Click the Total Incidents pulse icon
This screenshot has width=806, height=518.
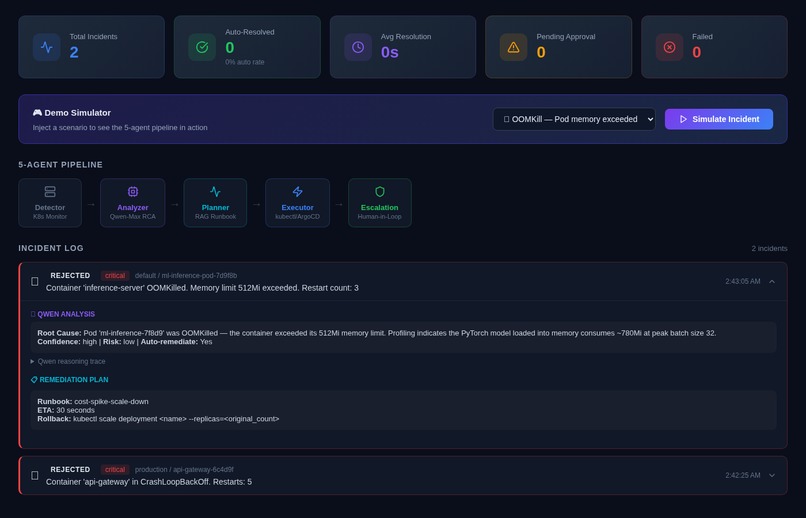[x=47, y=47]
